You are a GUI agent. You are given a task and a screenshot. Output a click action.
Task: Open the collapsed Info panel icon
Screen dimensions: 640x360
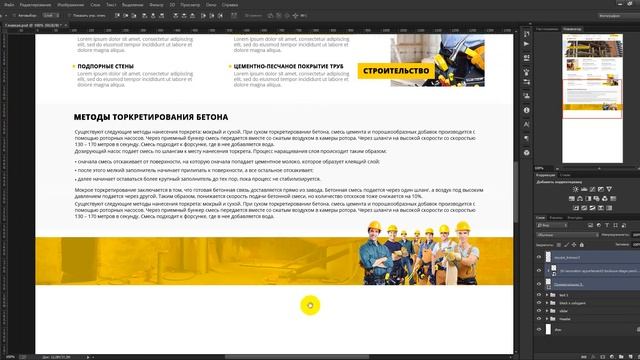(x=527, y=110)
